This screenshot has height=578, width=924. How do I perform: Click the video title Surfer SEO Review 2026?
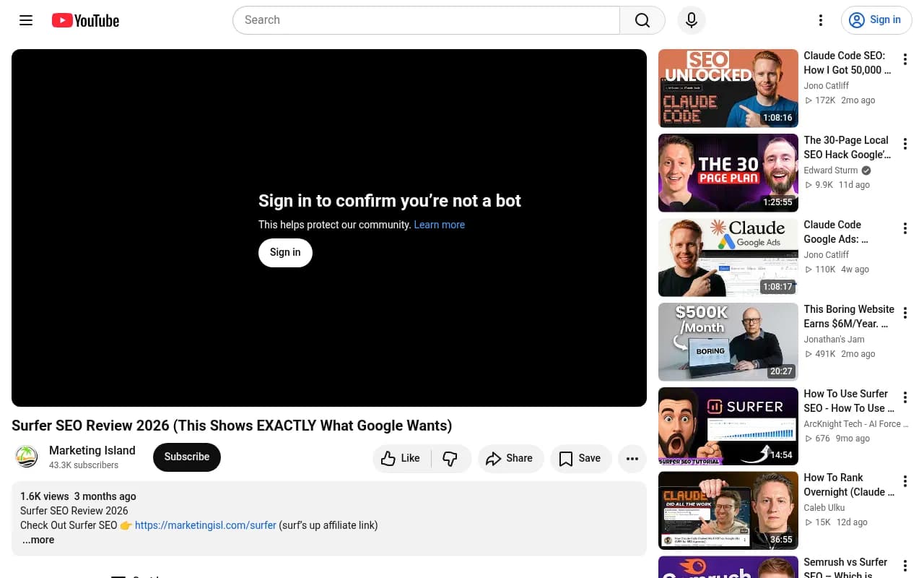tap(232, 426)
